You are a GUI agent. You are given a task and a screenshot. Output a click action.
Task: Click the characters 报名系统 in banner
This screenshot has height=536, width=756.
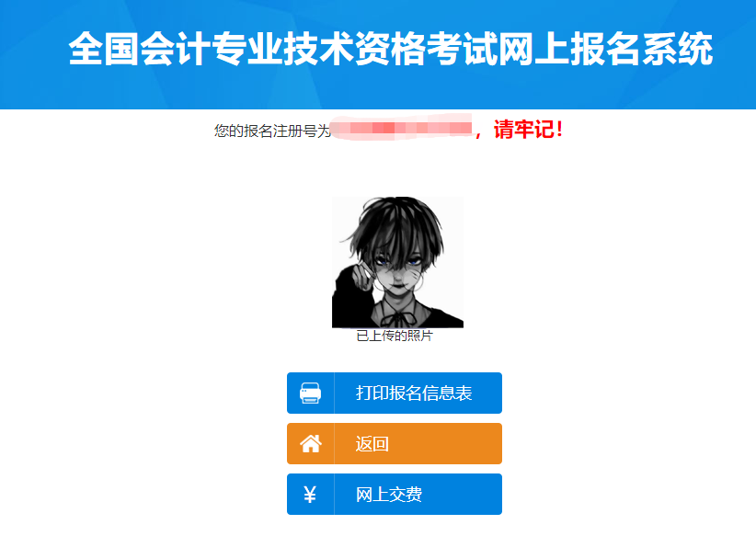pos(642,49)
